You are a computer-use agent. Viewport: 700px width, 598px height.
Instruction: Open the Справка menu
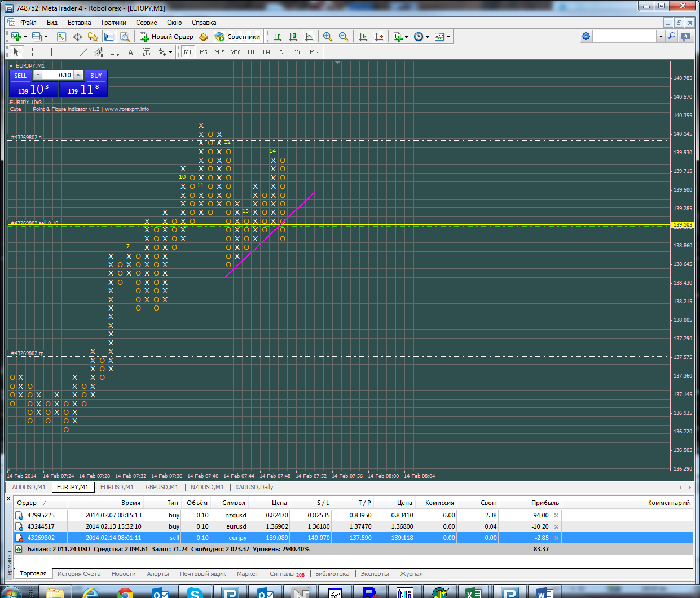[x=204, y=23]
